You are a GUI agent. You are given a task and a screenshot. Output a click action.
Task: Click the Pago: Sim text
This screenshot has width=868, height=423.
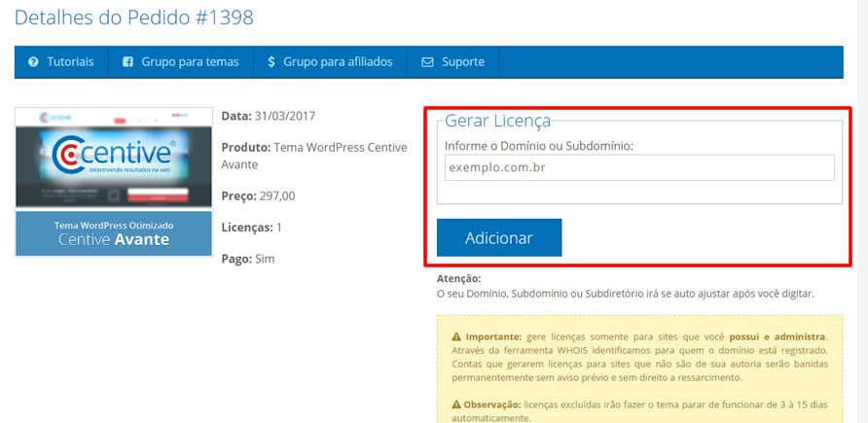pos(248,259)
